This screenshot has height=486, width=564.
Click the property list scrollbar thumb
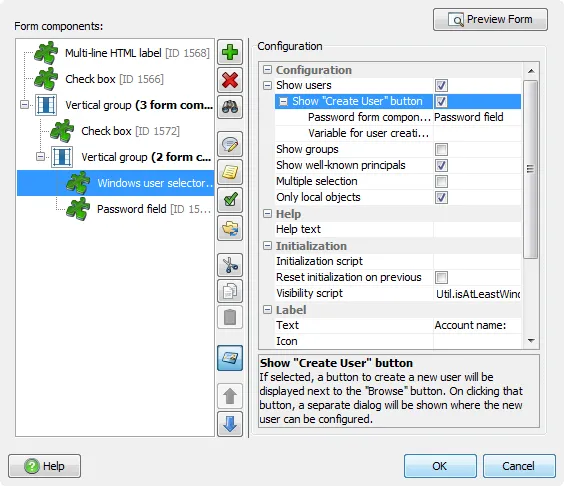point(531,169)
